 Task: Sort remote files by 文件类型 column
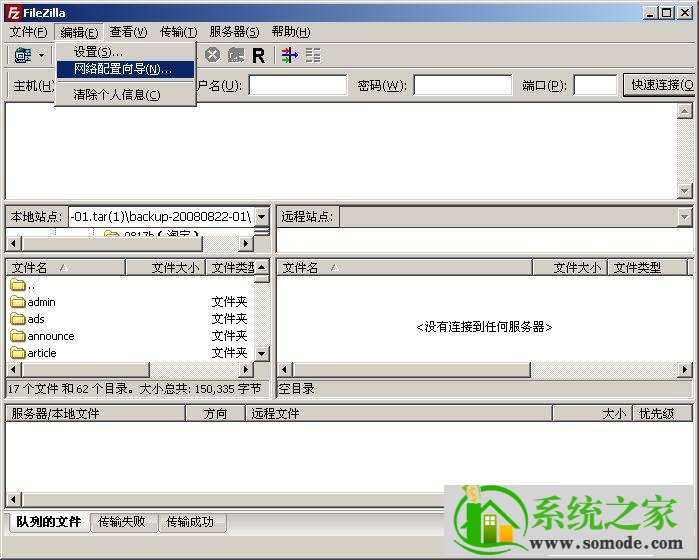point(647,268)
